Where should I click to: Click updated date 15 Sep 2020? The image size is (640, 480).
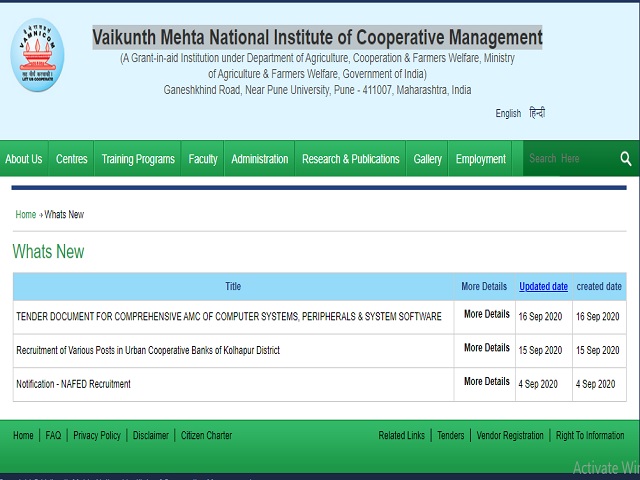click(x=540, y=350)
